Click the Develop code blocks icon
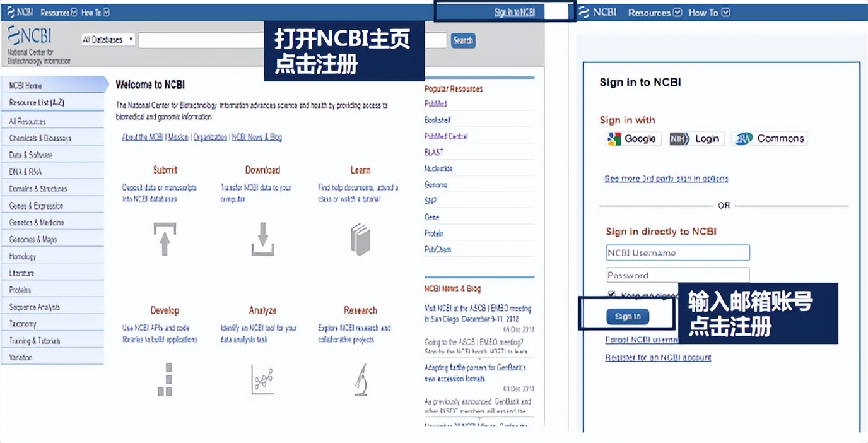868x443 pixels. pos(165,381)
